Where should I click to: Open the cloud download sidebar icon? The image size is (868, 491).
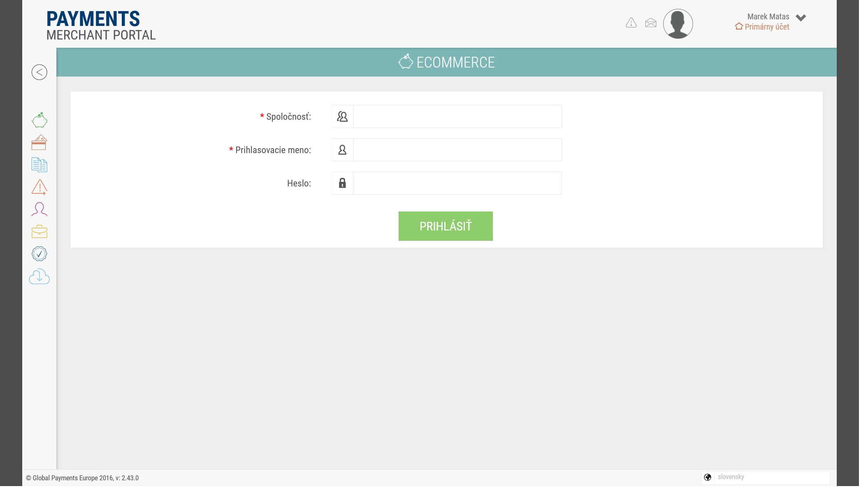coord(39,277)
